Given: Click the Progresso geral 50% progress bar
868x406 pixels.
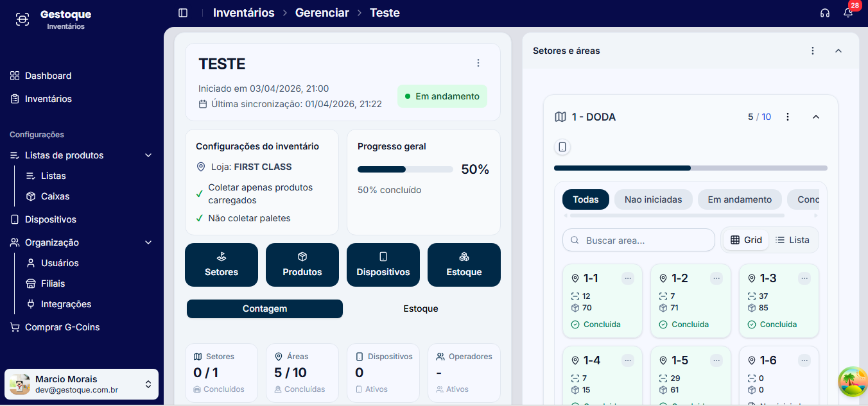Looking at the screenshot, I should (x=405, y=169).
